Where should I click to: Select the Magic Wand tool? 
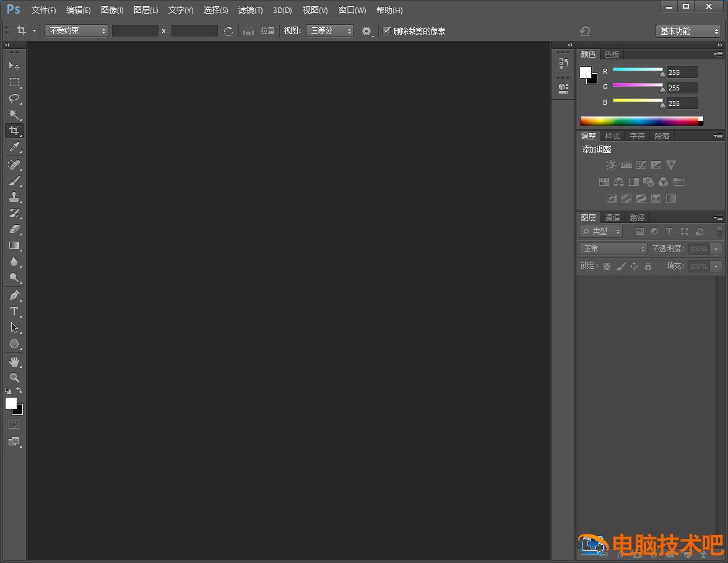(x=14, y=114)
